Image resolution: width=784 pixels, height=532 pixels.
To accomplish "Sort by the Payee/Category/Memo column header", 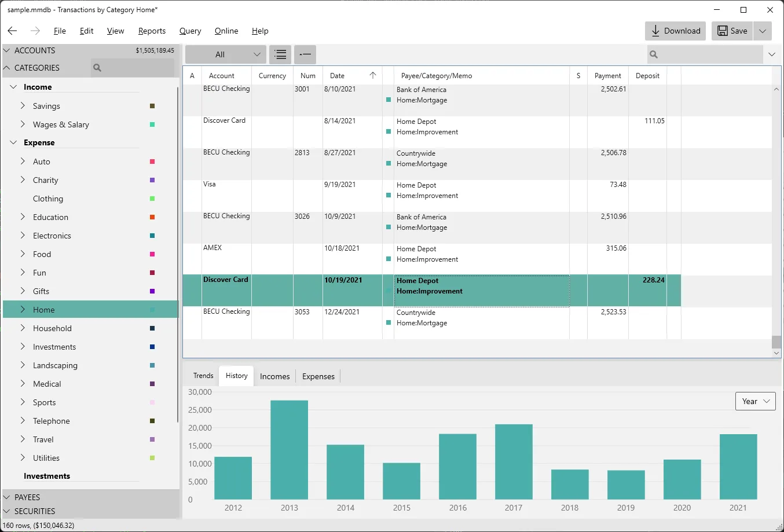I will [482, 76].
